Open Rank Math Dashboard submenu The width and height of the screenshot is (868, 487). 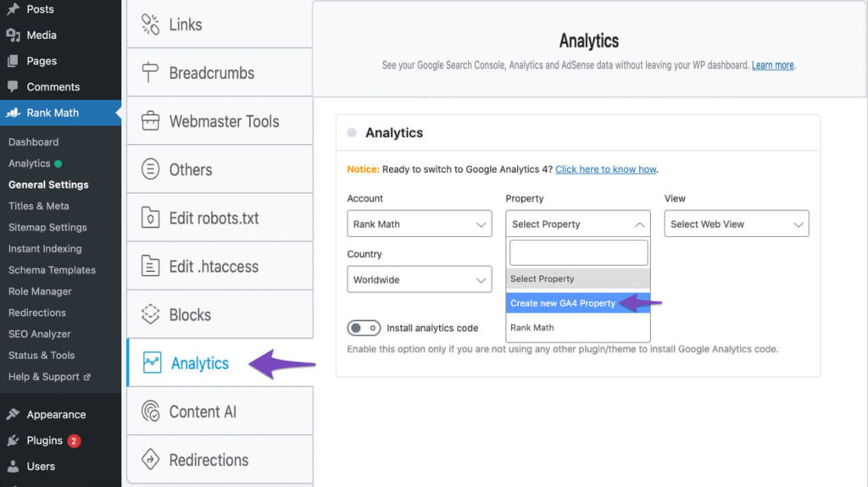click(33, 142)
